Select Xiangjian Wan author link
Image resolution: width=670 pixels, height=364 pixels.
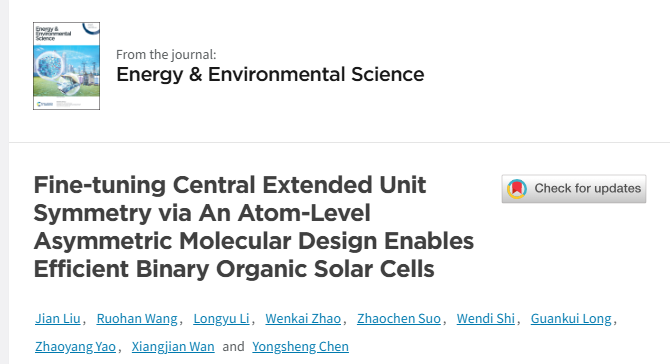tap(173, 346)
